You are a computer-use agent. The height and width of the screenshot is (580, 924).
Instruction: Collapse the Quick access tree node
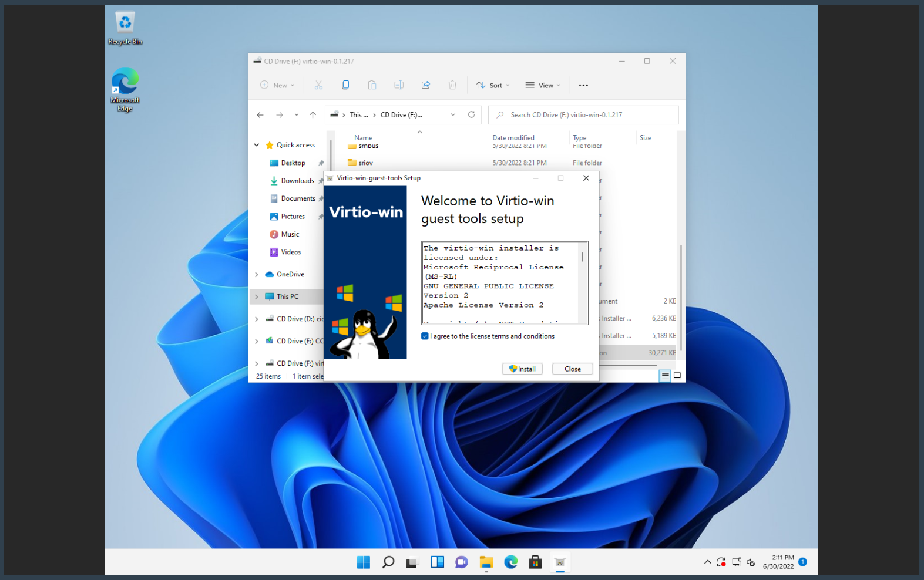(x=257, y=145)
